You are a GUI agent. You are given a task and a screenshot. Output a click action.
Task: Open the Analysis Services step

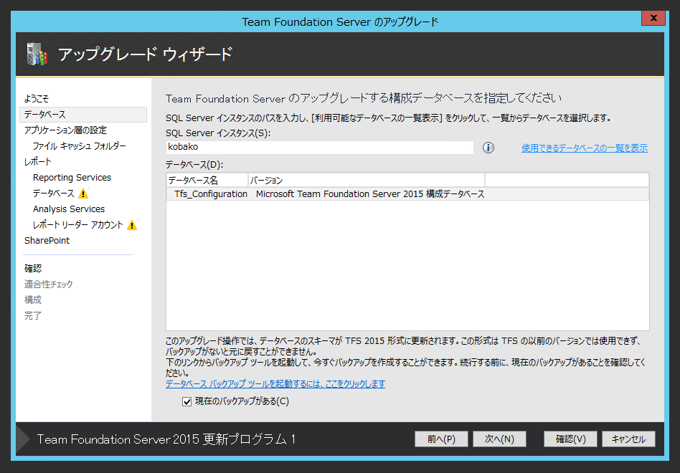pos(69,209)
